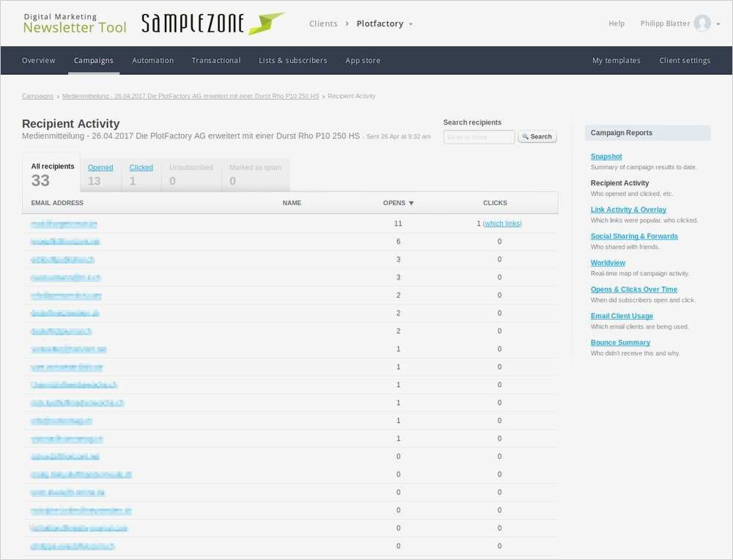Sort by NAME column header
733x560 pixels.
coord(292,203)
